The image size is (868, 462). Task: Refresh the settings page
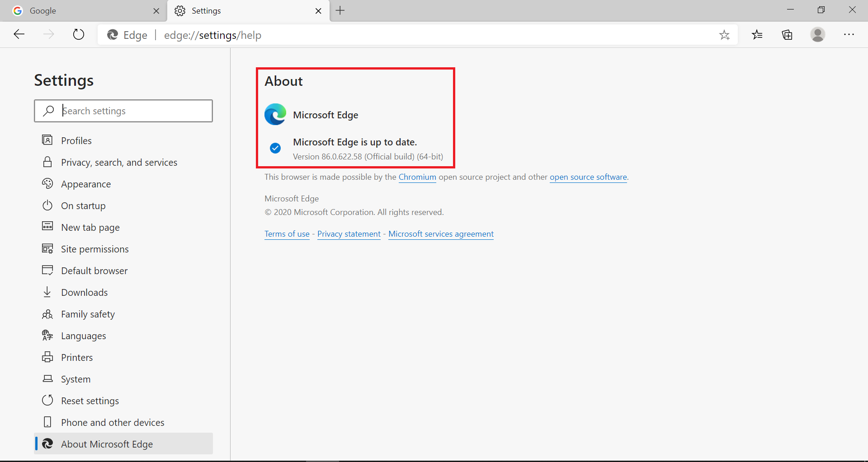click(79, 34)
